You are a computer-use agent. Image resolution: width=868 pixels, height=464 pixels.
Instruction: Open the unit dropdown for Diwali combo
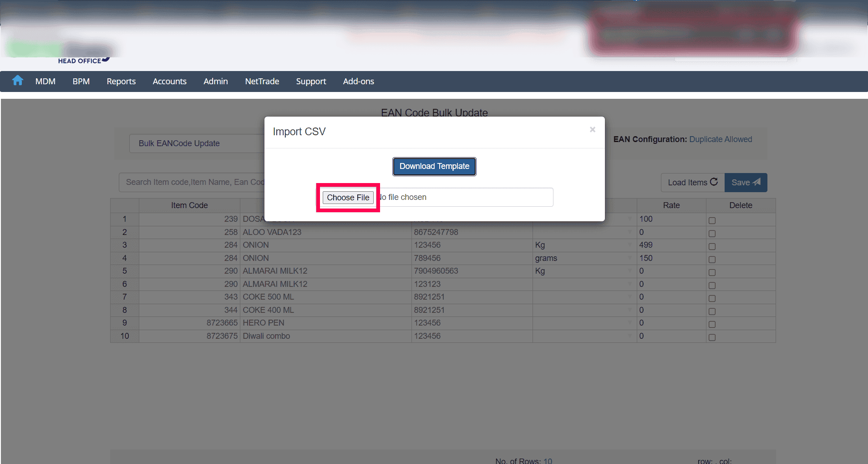point(630,336)
